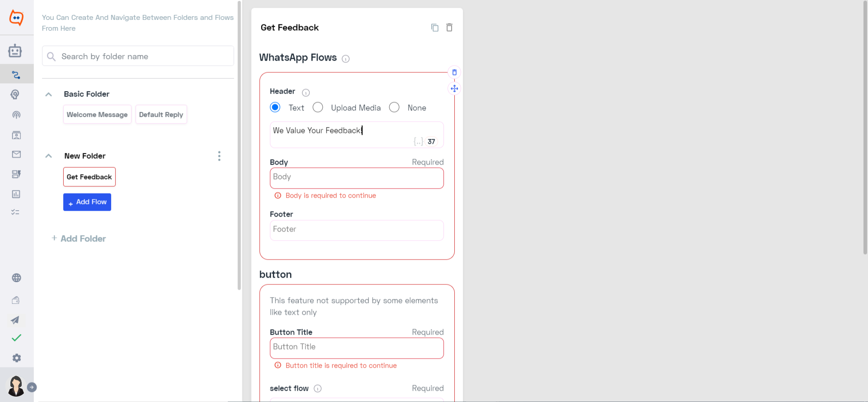This screenshot has height=402, width=868.
Task: Collapse the New Folder chevron
Action: (x=49, y=156)
